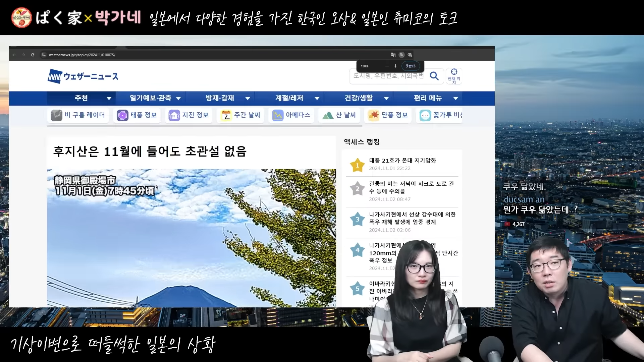Click the number 3 star badge
Image resolution: width=644 pixels, height=362 pixels.
coord(358,219)
